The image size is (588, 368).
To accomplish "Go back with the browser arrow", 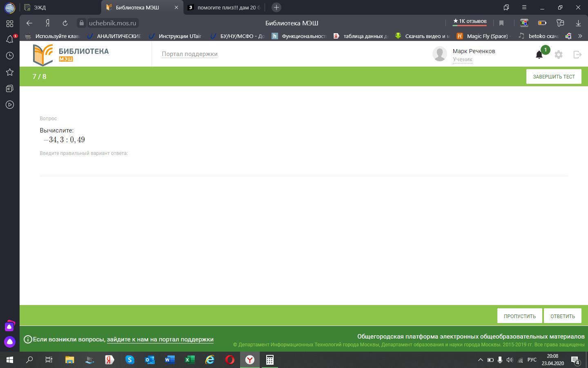I will (x=29, y=23).
